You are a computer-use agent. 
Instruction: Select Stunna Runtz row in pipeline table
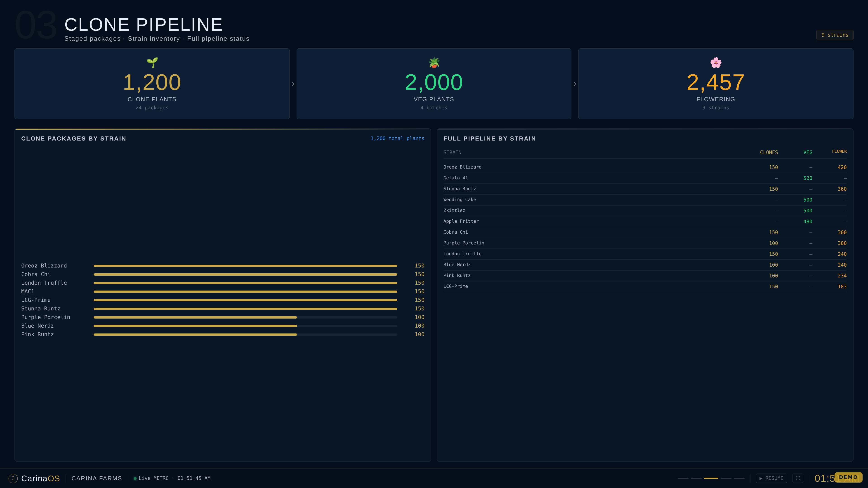click(x=645, y=189)
